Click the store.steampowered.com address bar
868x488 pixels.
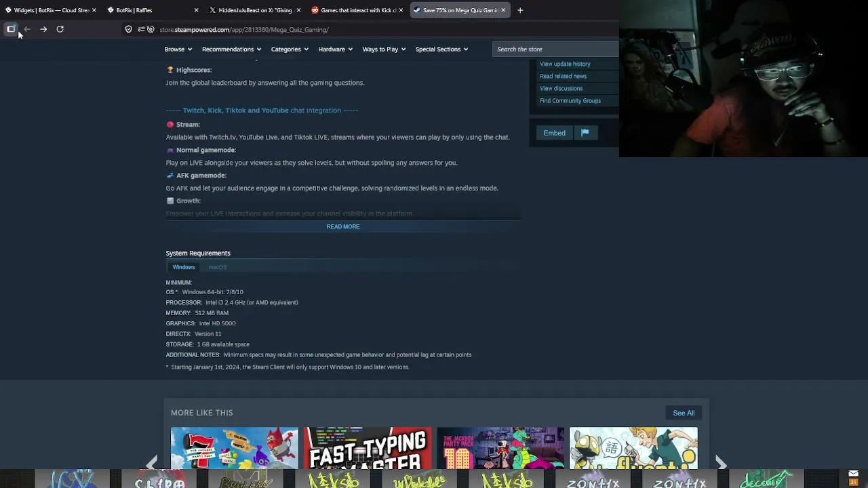pos(244,29)
